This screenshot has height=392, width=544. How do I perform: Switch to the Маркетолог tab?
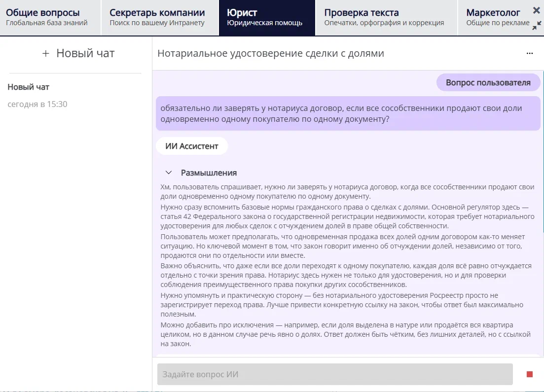(x=496, y=18)
